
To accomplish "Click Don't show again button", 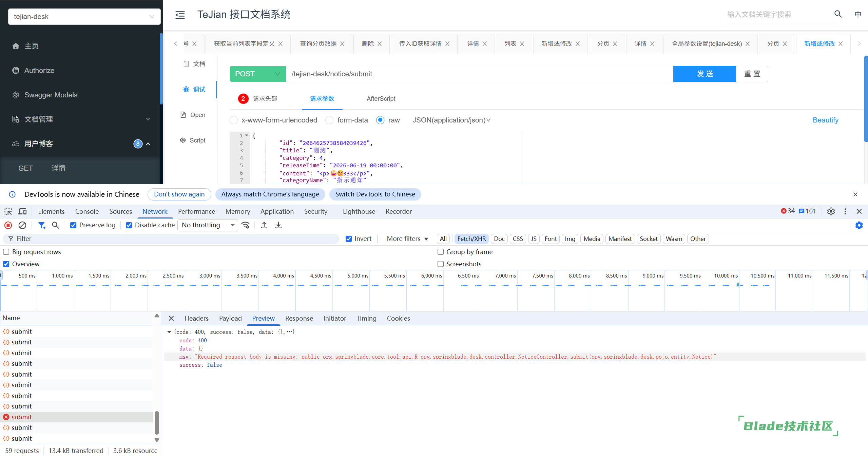I will [179, 194].
